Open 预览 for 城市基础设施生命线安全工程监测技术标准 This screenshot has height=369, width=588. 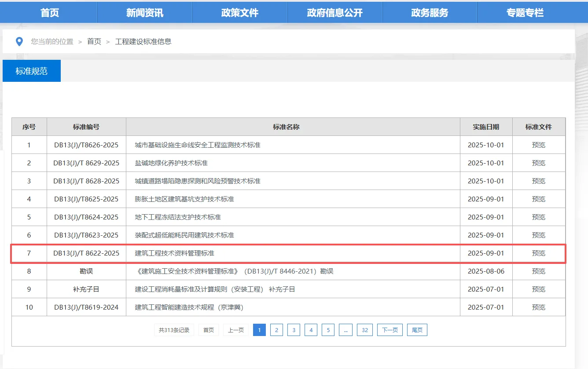538,145
